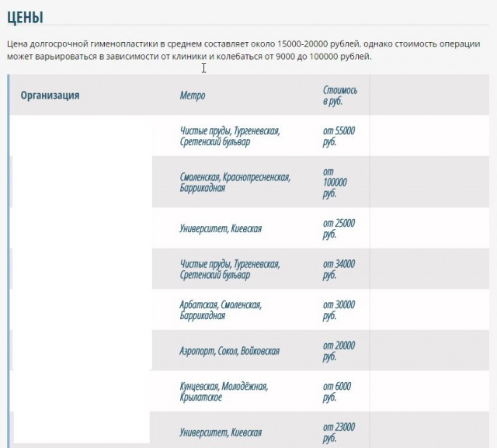
Task: Click the ЦЕНЫ section heading
Action: (25, 17)
